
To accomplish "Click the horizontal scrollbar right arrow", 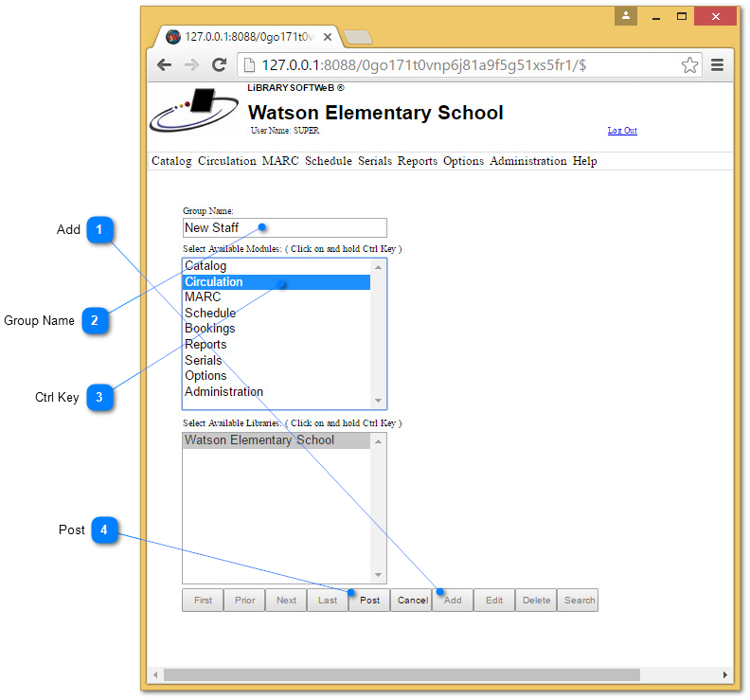I will [x=725, y=674].
